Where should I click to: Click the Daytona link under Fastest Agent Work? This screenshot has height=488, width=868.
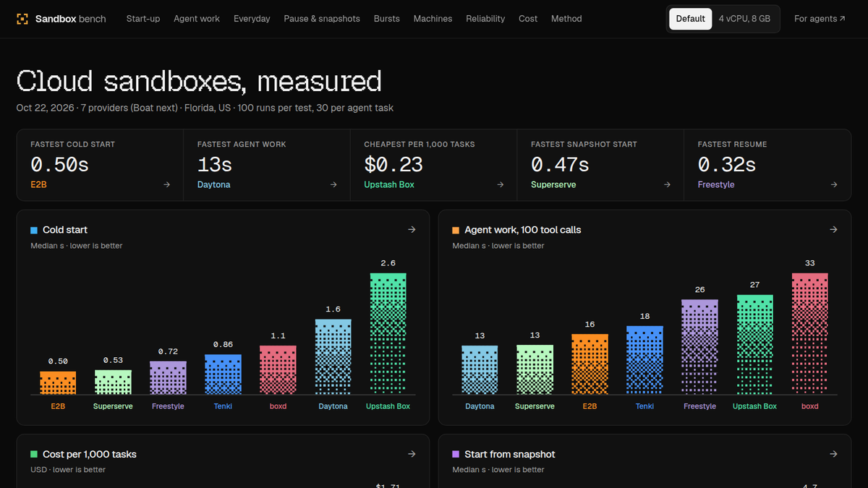pos(214,185)
